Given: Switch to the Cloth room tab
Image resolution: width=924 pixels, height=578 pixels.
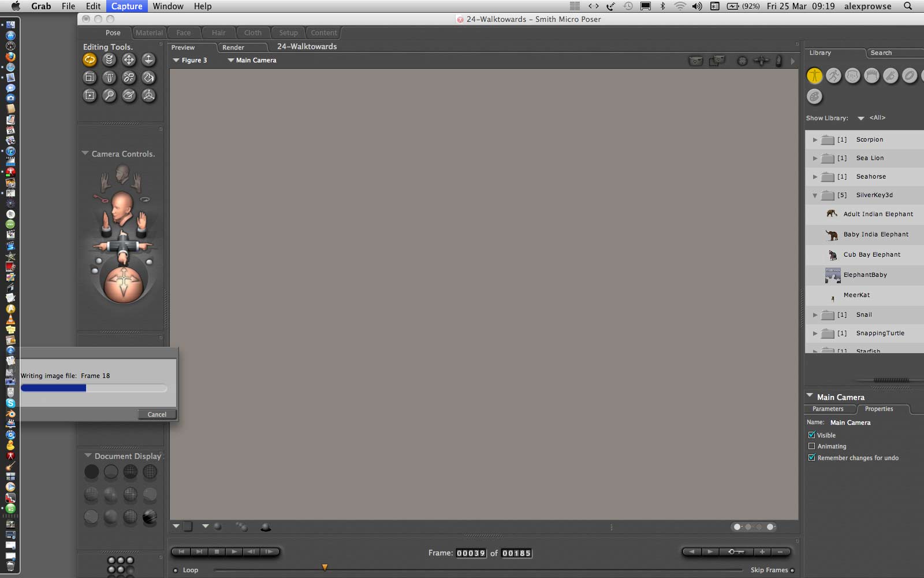Looking at the screenshot, I should click(253, 33).
